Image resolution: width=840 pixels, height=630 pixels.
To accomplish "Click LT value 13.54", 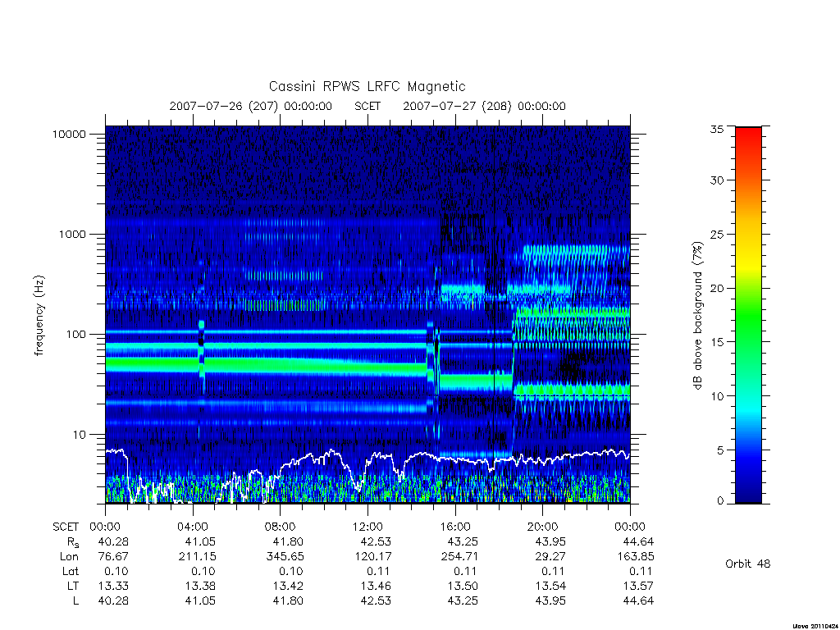I will click(550, 587).
